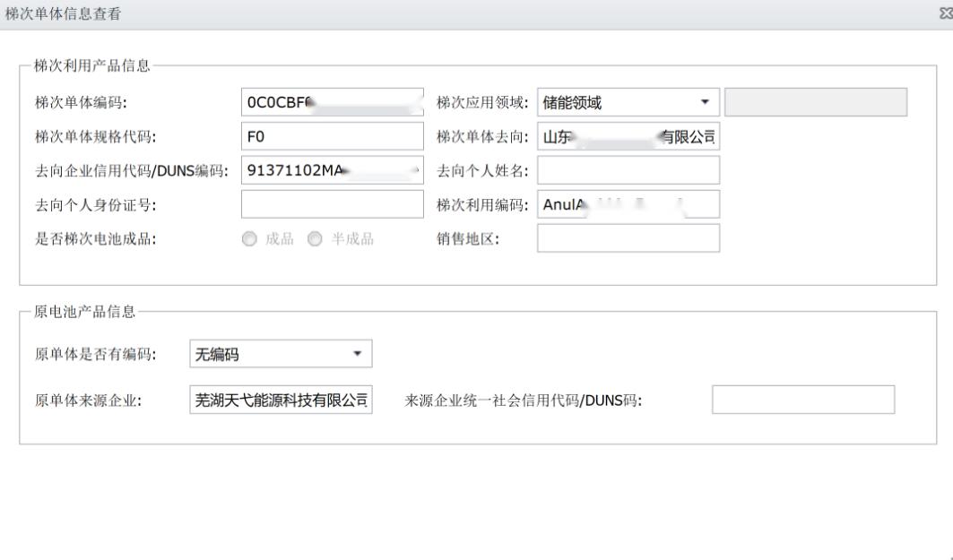Click the 是否梯次电池成品: label
Image resolution: width=953 pixels, height=560 pixels.
(95, 238)
